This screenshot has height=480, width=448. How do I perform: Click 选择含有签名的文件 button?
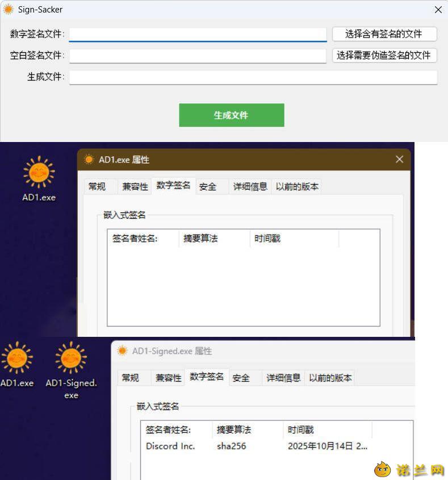[x=384, y=34]
